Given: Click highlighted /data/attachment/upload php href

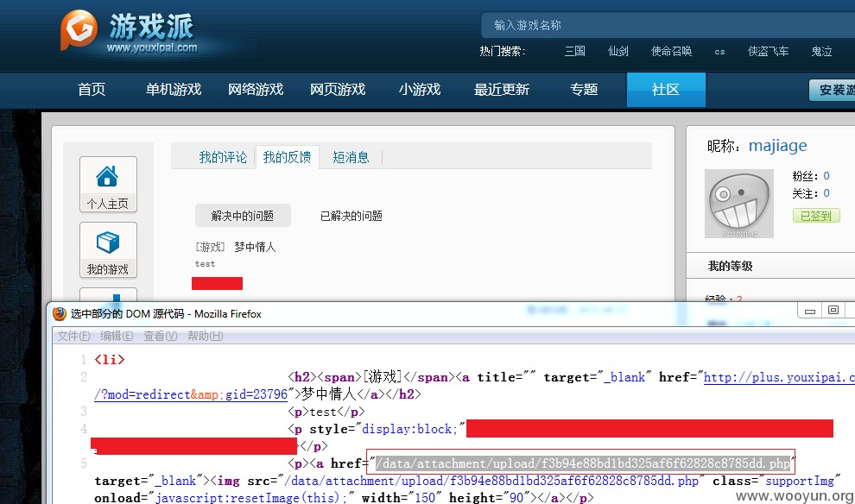Looking at the screenshot, I should pyautogui.click(x=583, y=463).
